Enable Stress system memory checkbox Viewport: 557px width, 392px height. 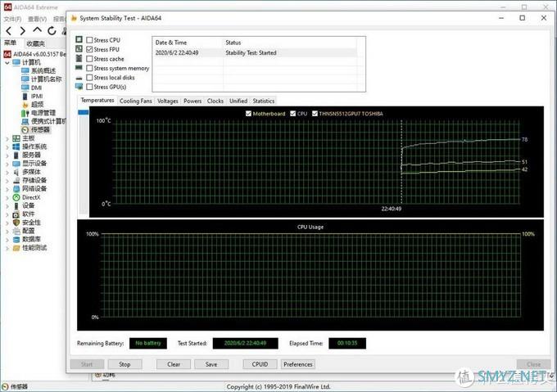[89, 68]
